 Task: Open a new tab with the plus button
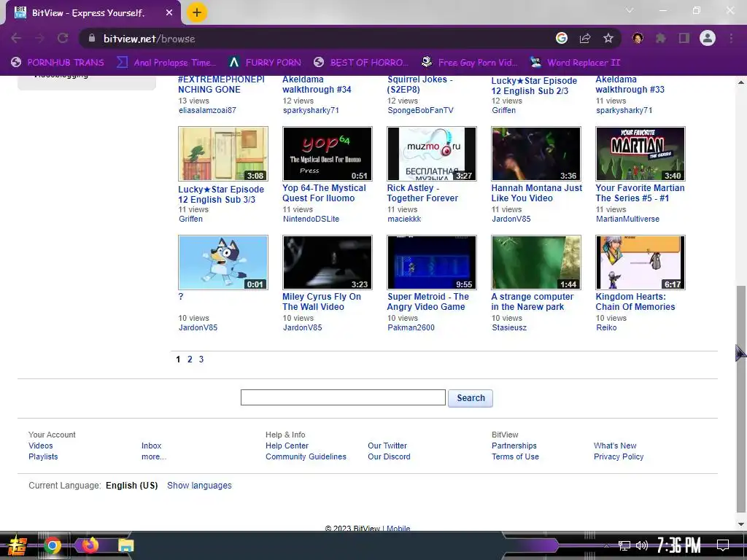click(197, 12)
